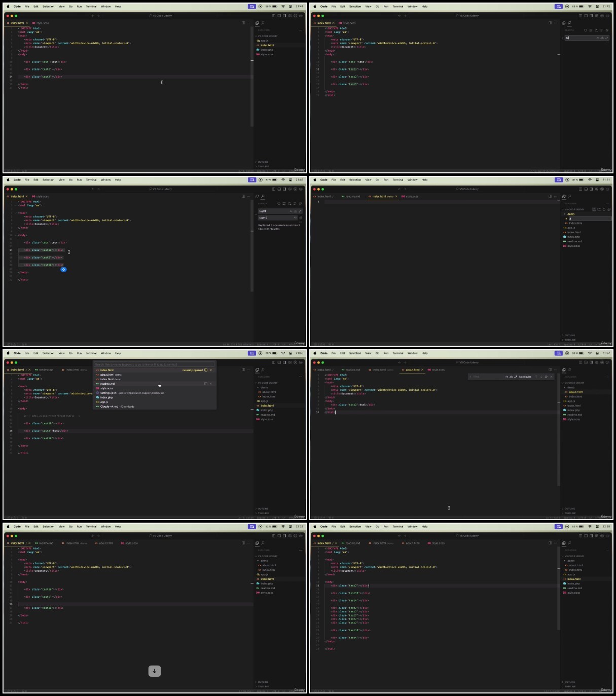Click Split Editor icon in 21:41 screenshot
The height and width of the screenshot is (696, 616).
coord(243,23)
